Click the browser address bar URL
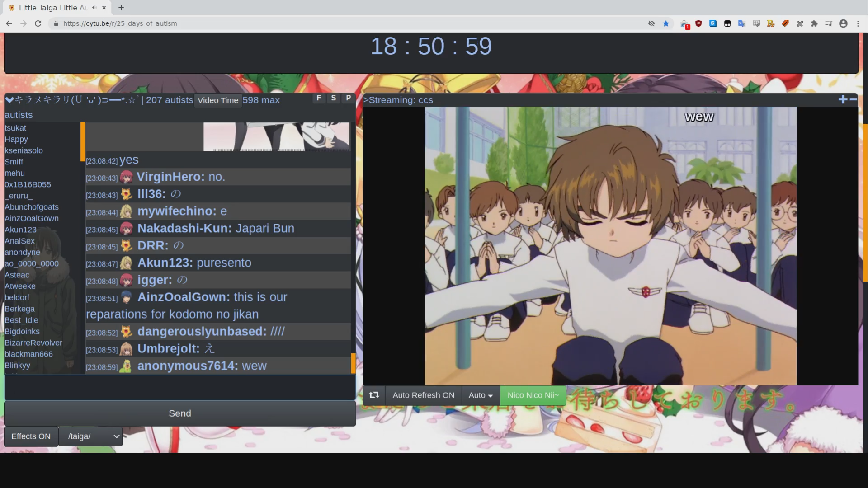 (x=119, y=23)
